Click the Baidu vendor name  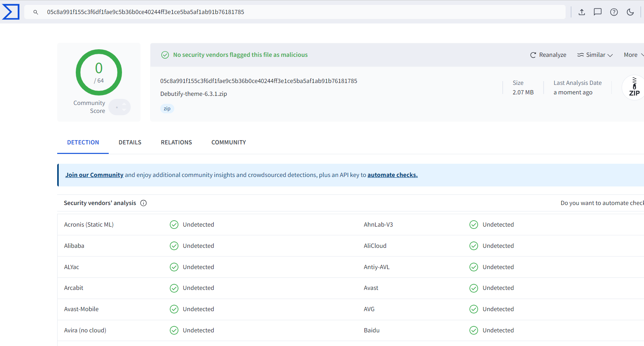tap(372, 330)
